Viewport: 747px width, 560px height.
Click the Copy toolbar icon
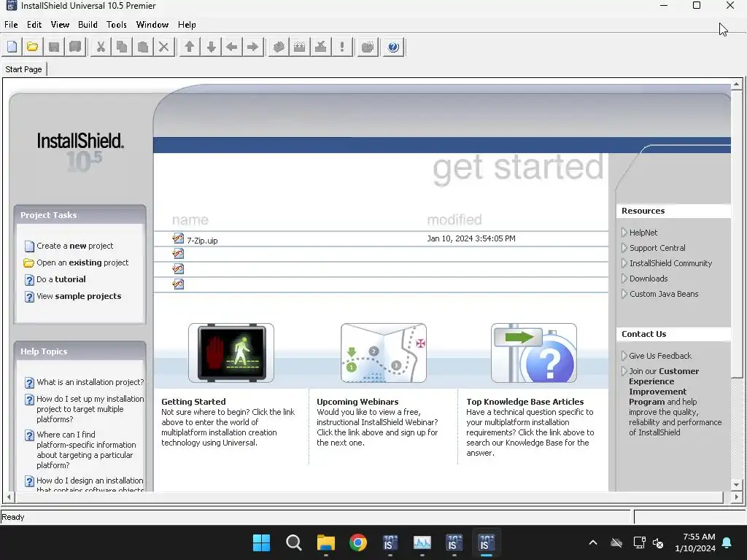click(122, 47)
